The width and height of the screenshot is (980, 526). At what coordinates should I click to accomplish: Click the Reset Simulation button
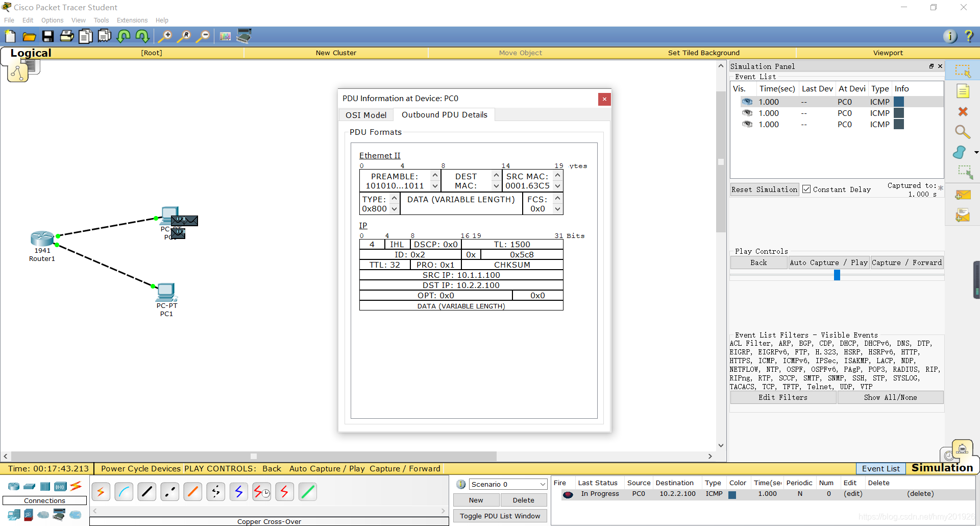(764, 189)
